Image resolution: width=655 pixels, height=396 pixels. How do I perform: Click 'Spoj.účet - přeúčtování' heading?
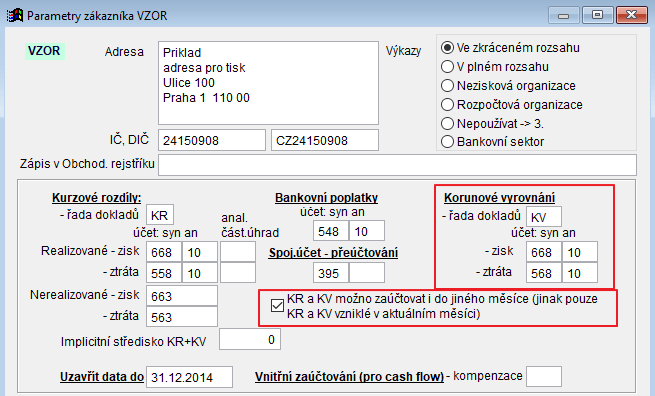(333, 253)
